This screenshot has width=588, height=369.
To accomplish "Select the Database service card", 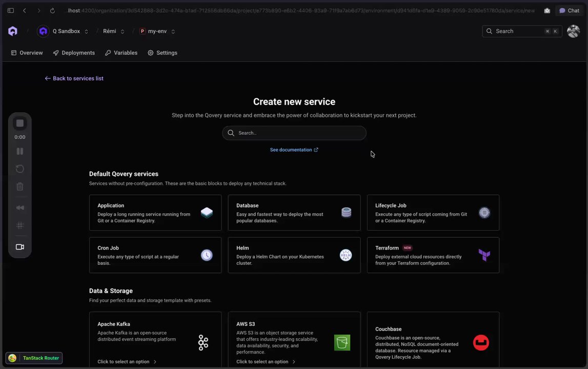I will [294, 213].
